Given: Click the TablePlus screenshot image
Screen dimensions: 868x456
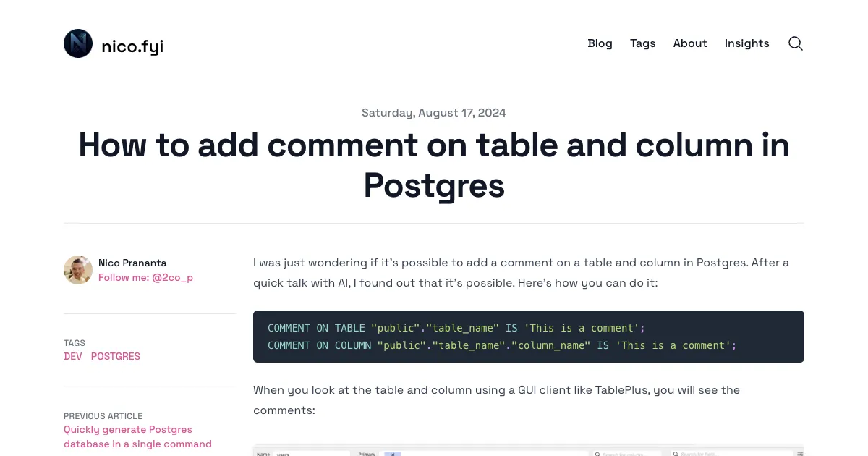Looking at the screenshot, I should [529, 450].
